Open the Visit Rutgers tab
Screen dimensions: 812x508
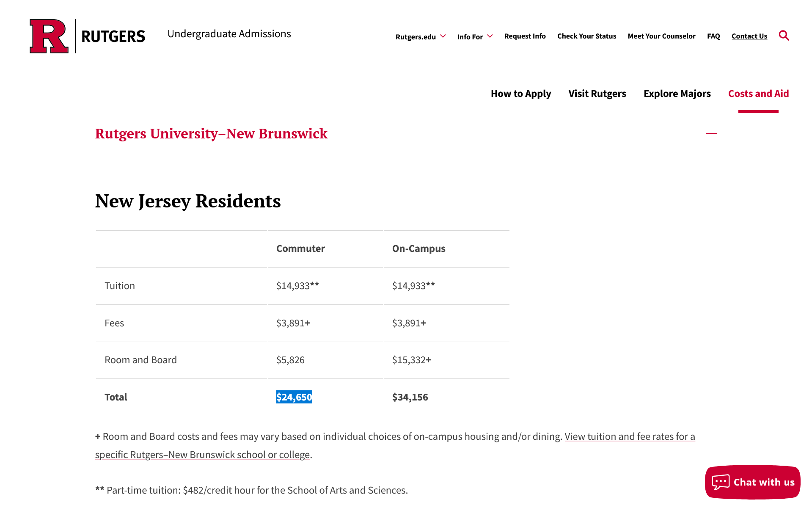[x=597, y=94]
